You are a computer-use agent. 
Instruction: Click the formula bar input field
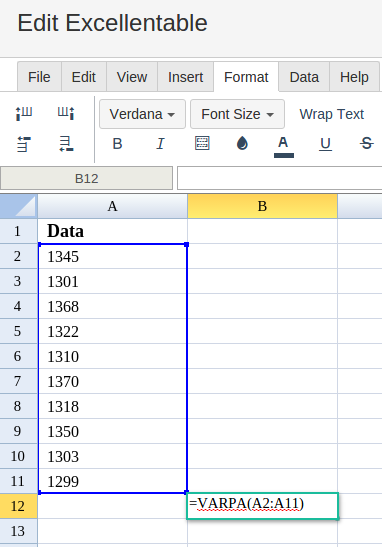[279, 178]
